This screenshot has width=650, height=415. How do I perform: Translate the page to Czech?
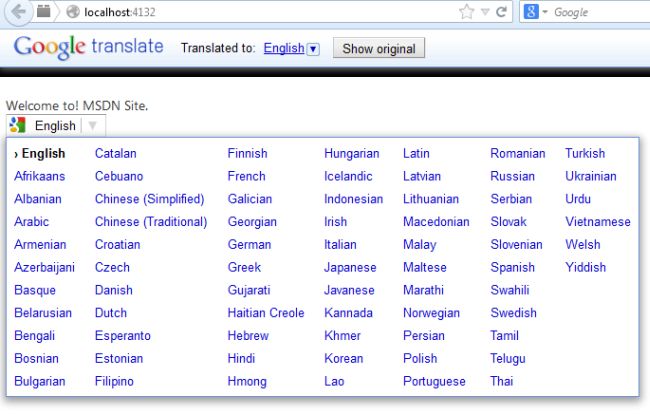[112, 267]
